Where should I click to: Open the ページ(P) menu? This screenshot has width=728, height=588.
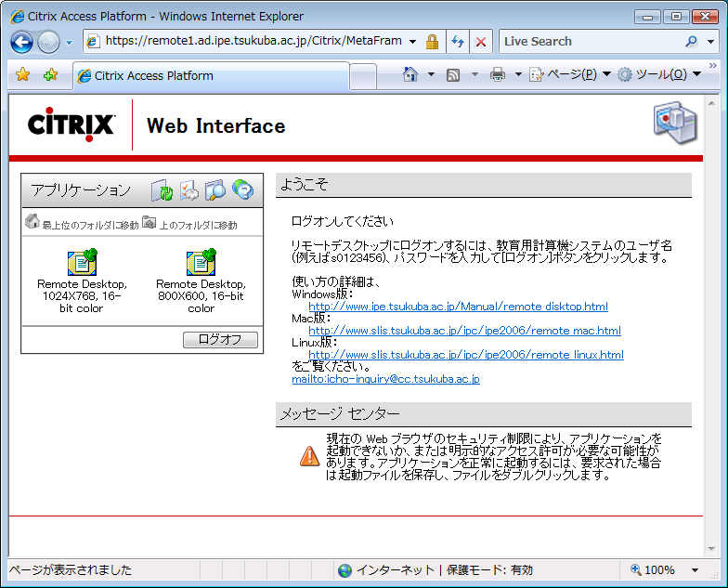570,74
